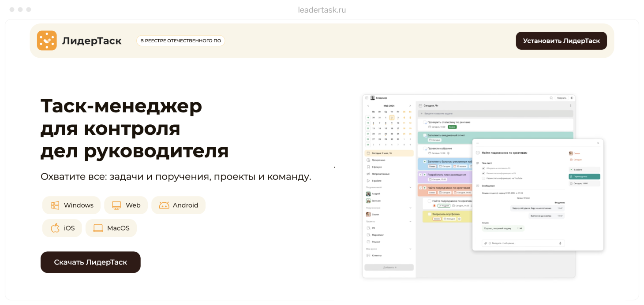
Task: Collapse the Поручено мной section
Action: coord(410,187)
